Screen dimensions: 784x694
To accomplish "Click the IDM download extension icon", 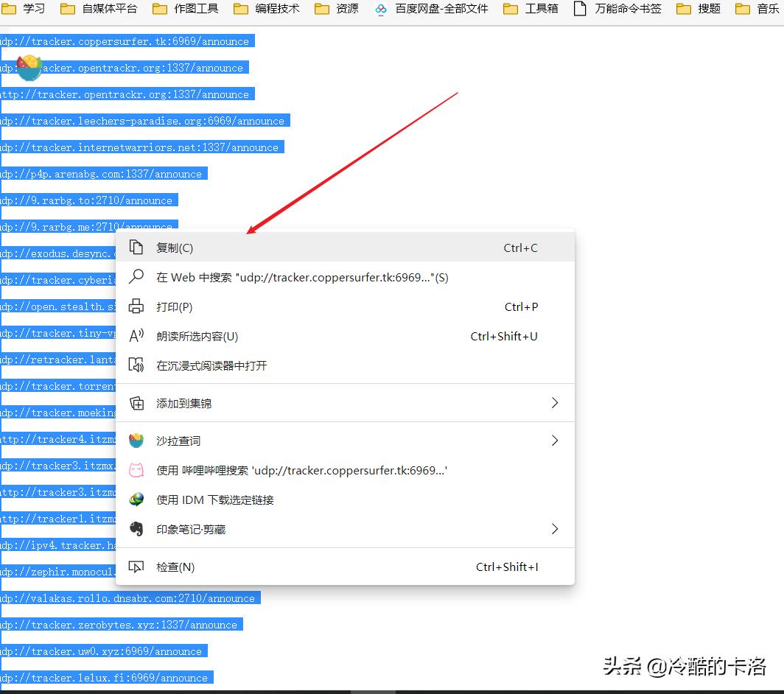I will [x=136, y=499].
